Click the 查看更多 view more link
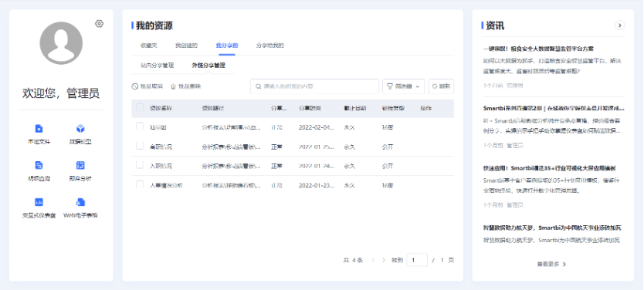644x290 pixels. coord(548,264)
